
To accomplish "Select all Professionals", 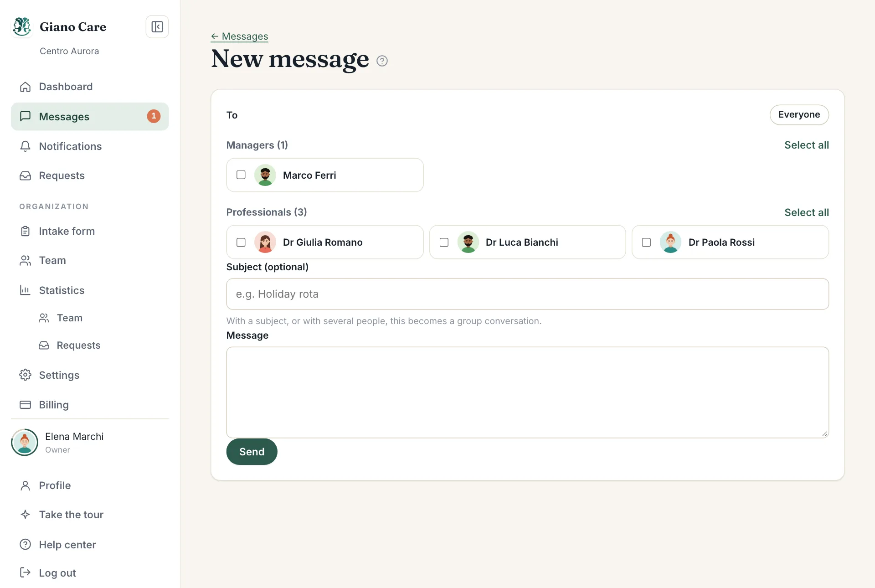I will (x=806, y=212).
